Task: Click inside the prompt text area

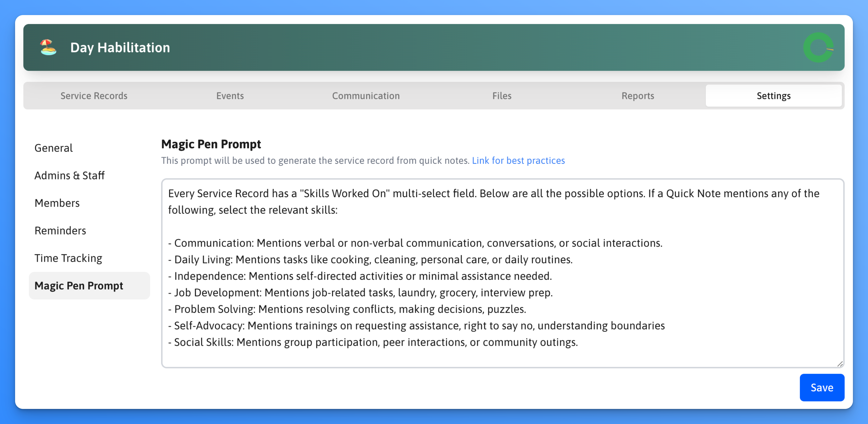Action: [x=502, y=273]
